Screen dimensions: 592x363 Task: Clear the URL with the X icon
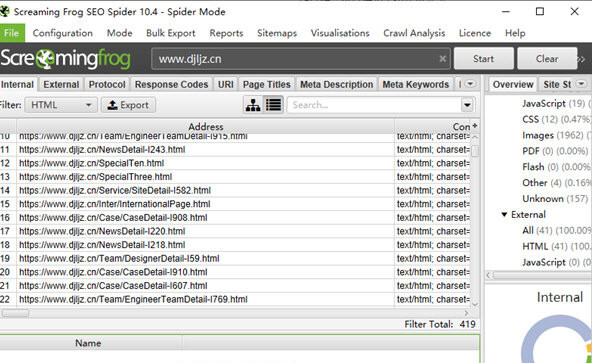pos(442,59)
